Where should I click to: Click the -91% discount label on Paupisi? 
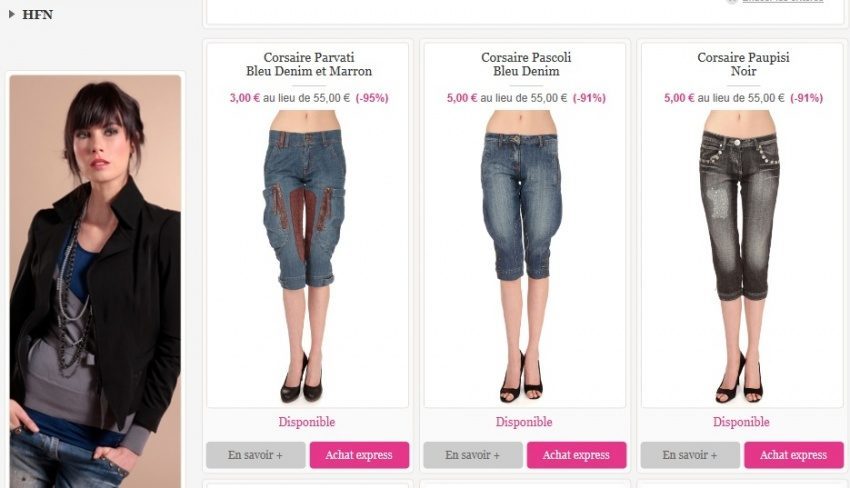807,98
